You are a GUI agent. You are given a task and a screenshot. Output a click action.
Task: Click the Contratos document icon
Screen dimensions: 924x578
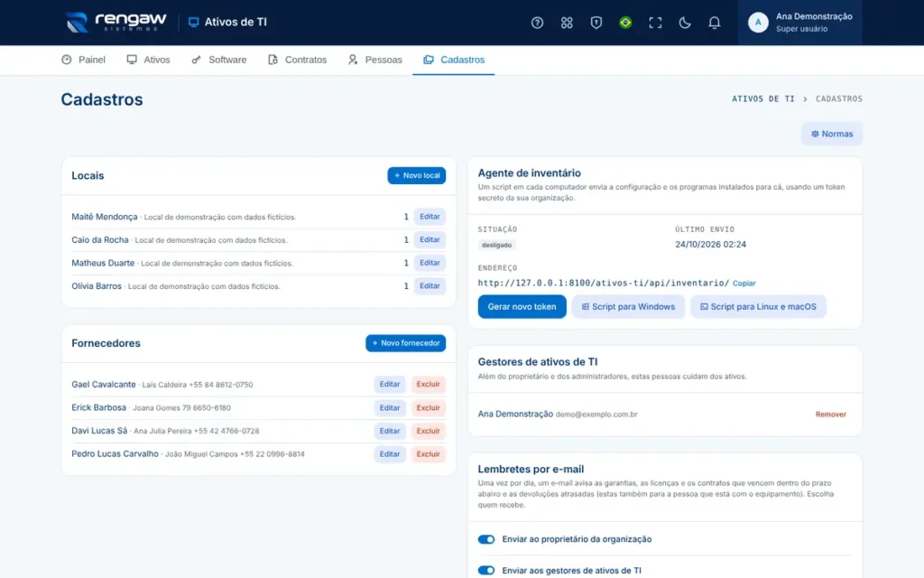pos(273,60)
